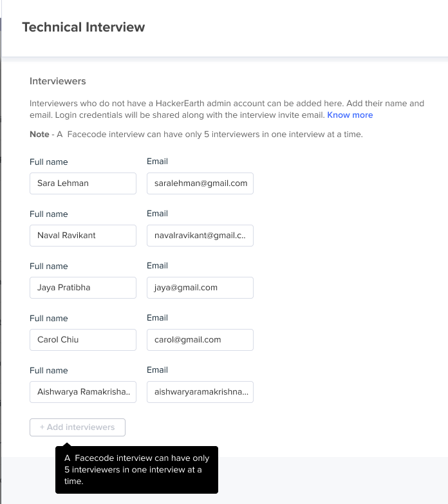Click the Add interviewers button
Viewport: 448px width, 504px height.
click(77, 427)
